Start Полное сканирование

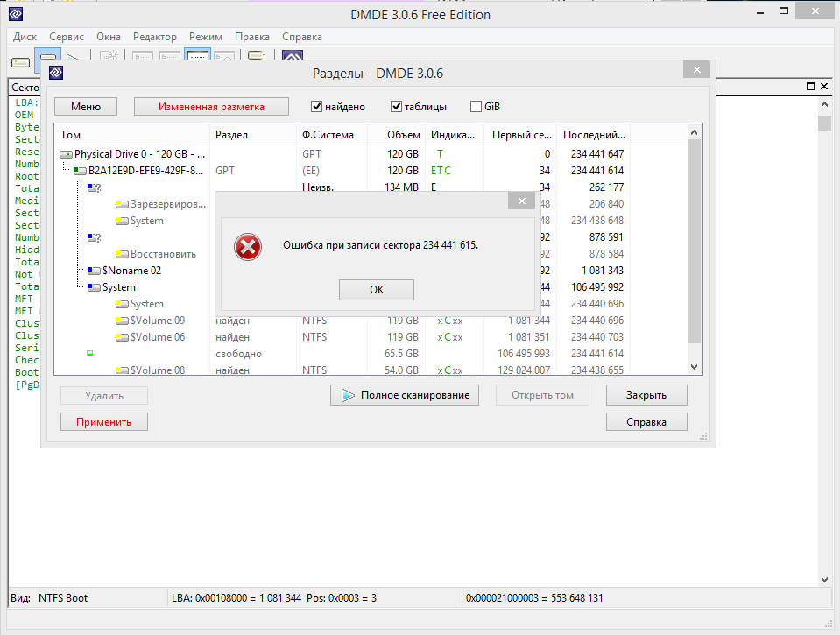[405, 395]
